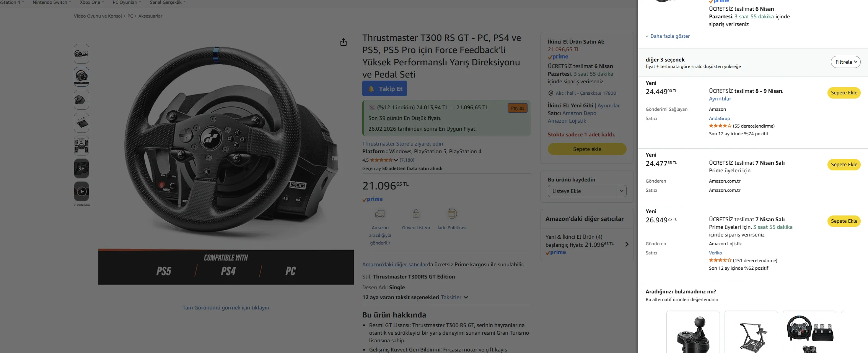868x353 pixels.
Task: Open the AndaGrup seller link
Action: click(x=719, y=118)
